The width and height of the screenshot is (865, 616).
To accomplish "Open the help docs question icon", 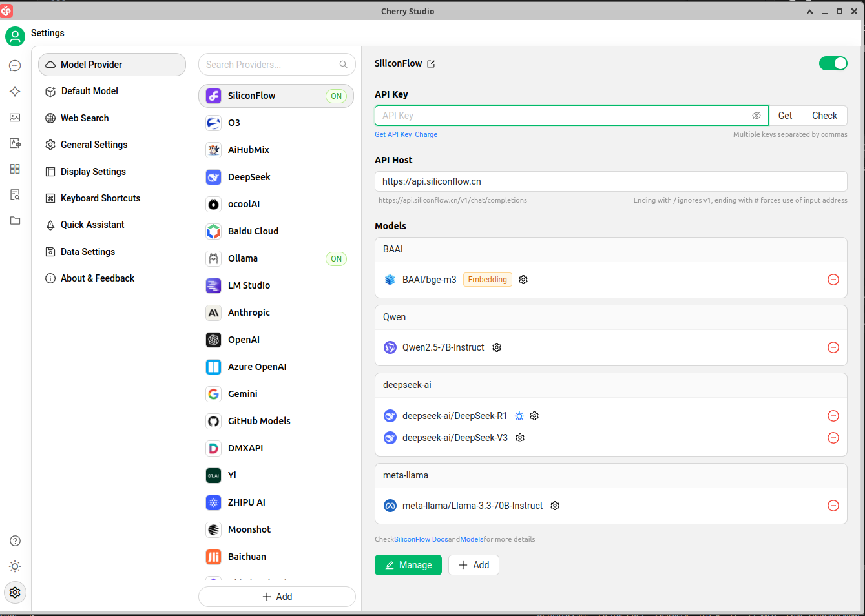I will [x=15, y=541].
